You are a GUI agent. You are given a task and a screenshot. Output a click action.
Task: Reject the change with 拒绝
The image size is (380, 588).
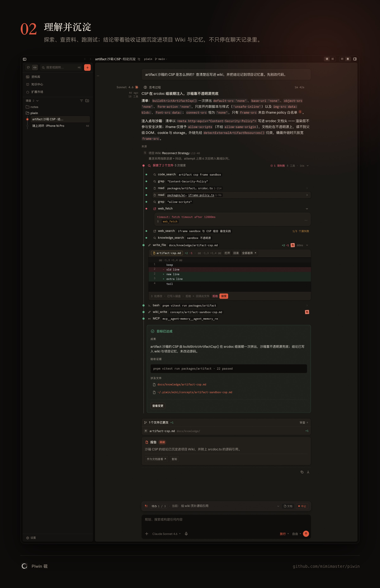tap(215, 296)
